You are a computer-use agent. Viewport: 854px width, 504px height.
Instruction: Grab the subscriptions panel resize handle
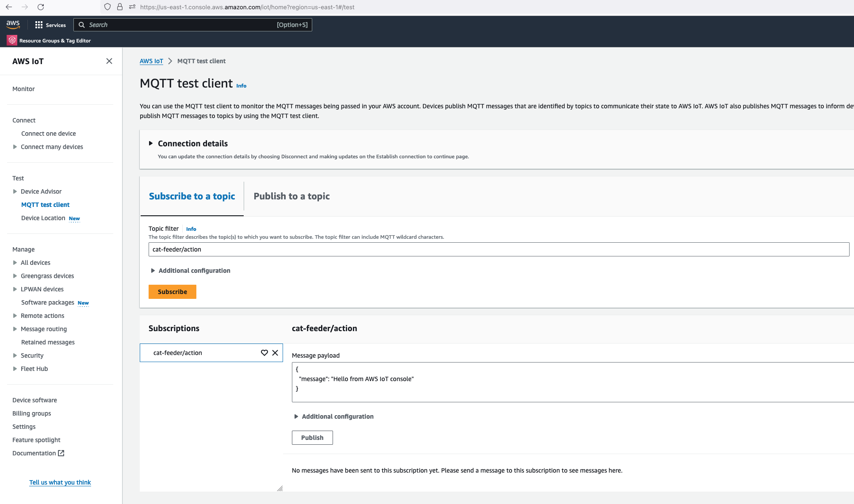tap(280, 489)
